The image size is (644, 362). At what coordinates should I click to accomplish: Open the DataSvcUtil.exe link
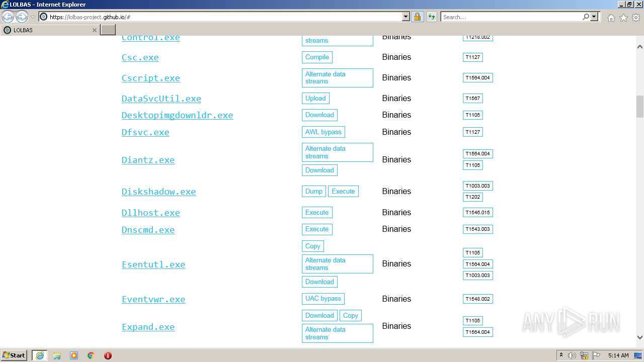click(x=161, y=99)
